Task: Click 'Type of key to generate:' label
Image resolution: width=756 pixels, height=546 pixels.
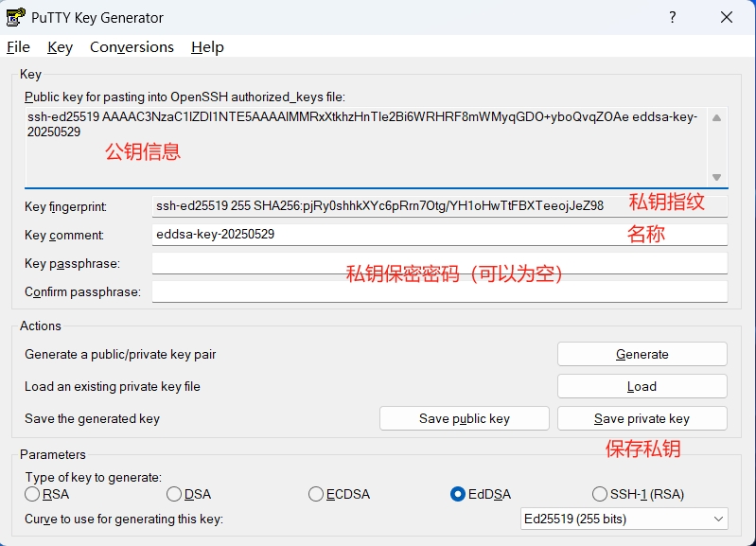Action: point(93,478)
